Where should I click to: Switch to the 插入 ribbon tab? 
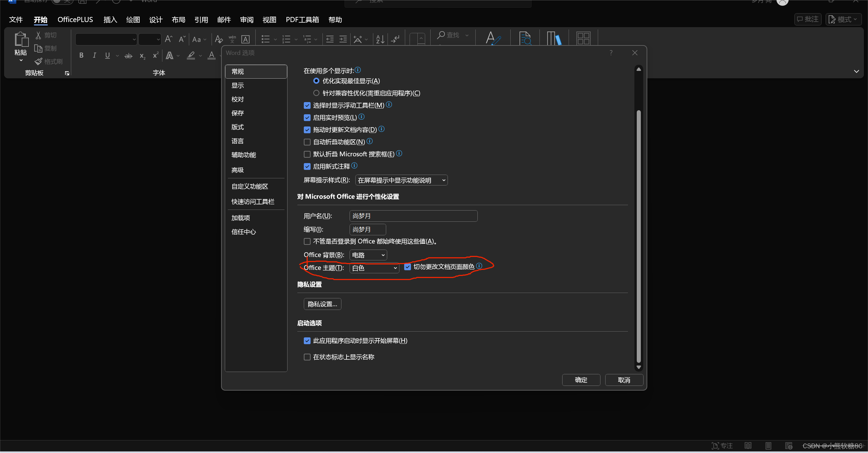pos(110,20)
